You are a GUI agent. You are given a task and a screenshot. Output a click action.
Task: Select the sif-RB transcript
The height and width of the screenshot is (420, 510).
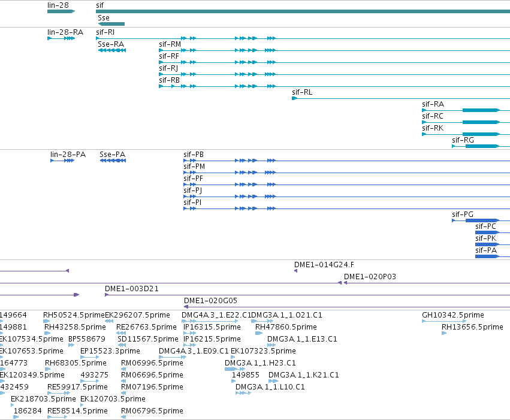tap(334, 86)
